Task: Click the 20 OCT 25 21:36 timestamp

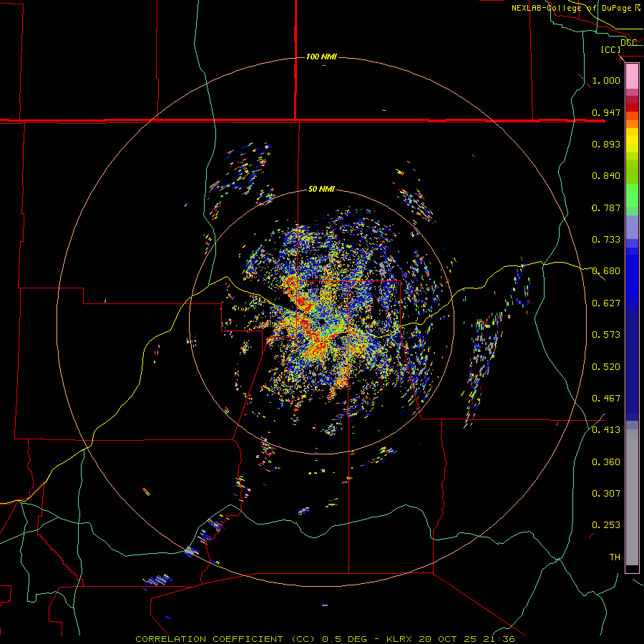Action: click(467, 639)
